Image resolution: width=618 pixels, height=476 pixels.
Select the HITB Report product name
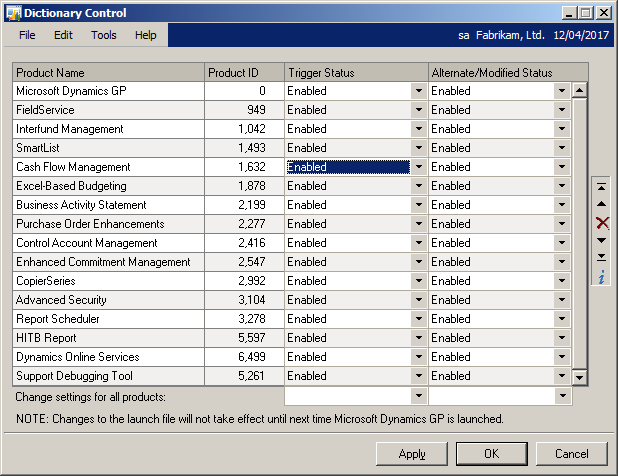(x=46, y=338)
